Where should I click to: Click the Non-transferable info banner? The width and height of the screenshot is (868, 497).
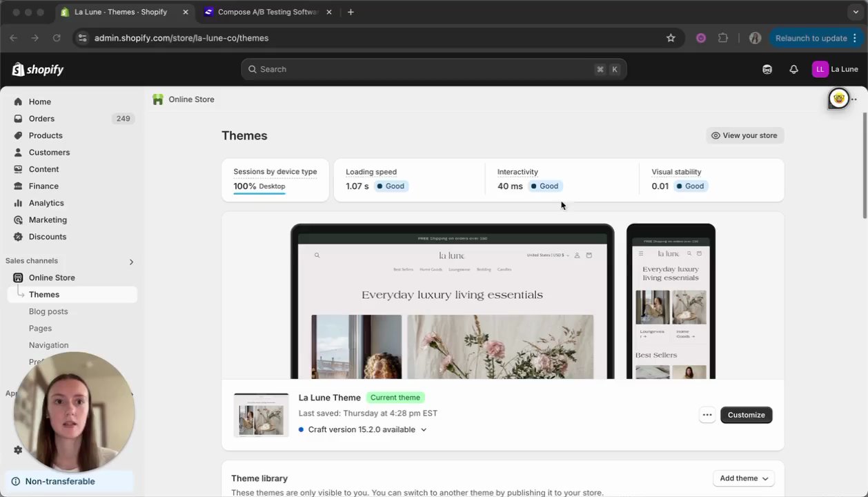(68, 482)
